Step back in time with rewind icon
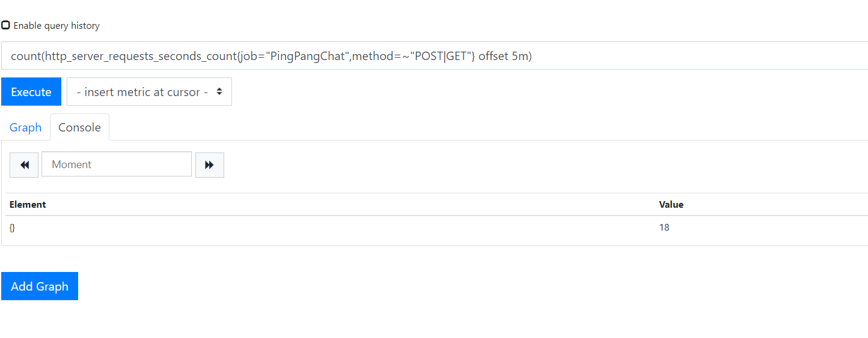Viewport: 868px width, 338px height. pyautogui.click(x=24, y=165)
